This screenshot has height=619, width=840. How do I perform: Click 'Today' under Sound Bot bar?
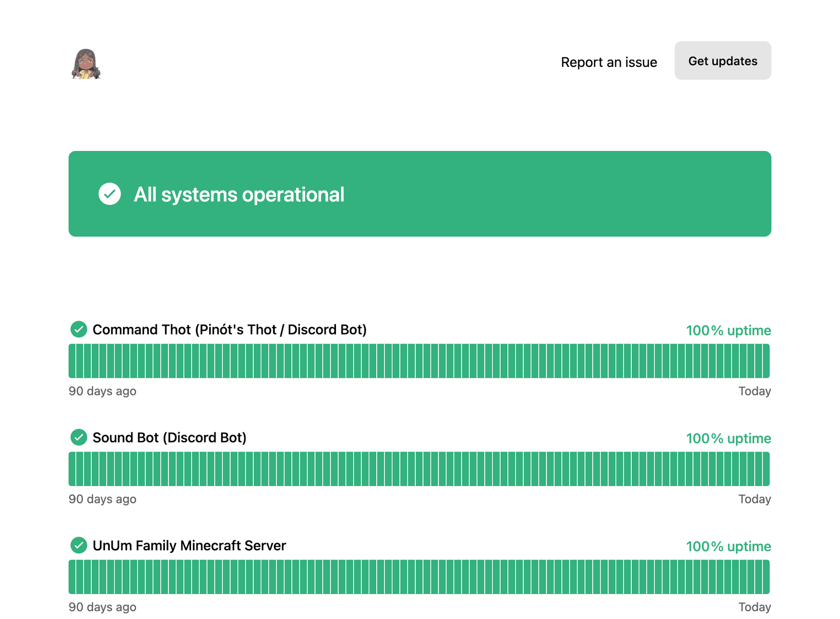(x=754, y=499)
